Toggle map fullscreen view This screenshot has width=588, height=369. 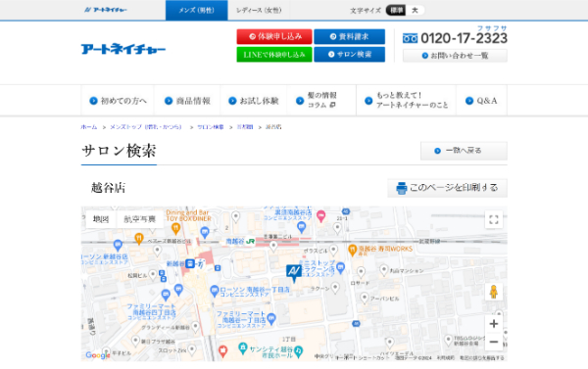494,219
